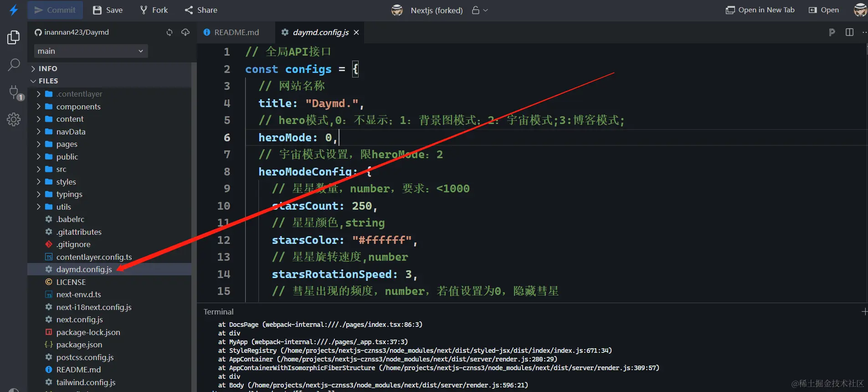Click the cloud pull icon
868x392 pixels.
pyautogui.click(x=185, y=32)
